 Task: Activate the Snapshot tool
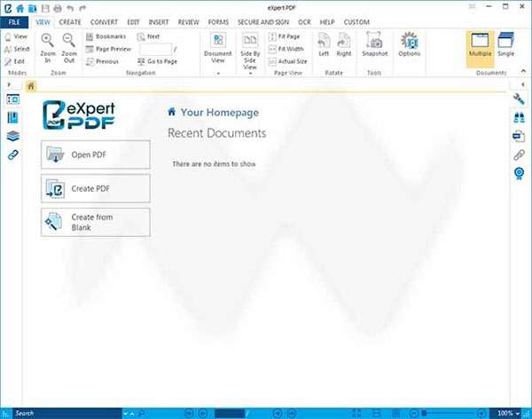374,44
